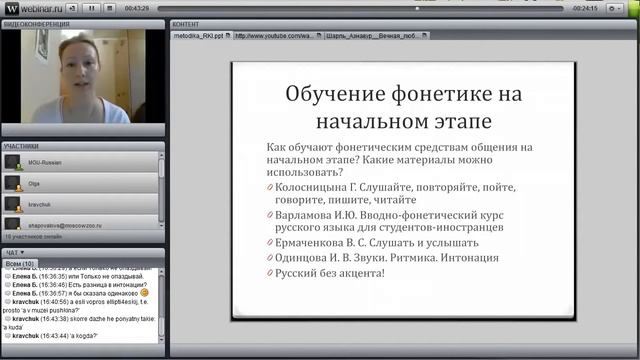
Task: Click the presenter video feed
Action: [83, 76]
